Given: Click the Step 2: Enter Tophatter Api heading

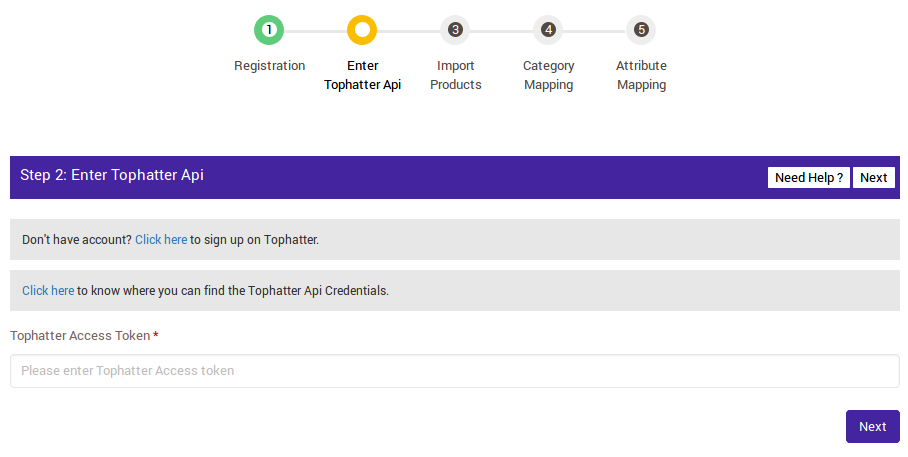Looking at the screenshot, I should [x=112, y=175].
